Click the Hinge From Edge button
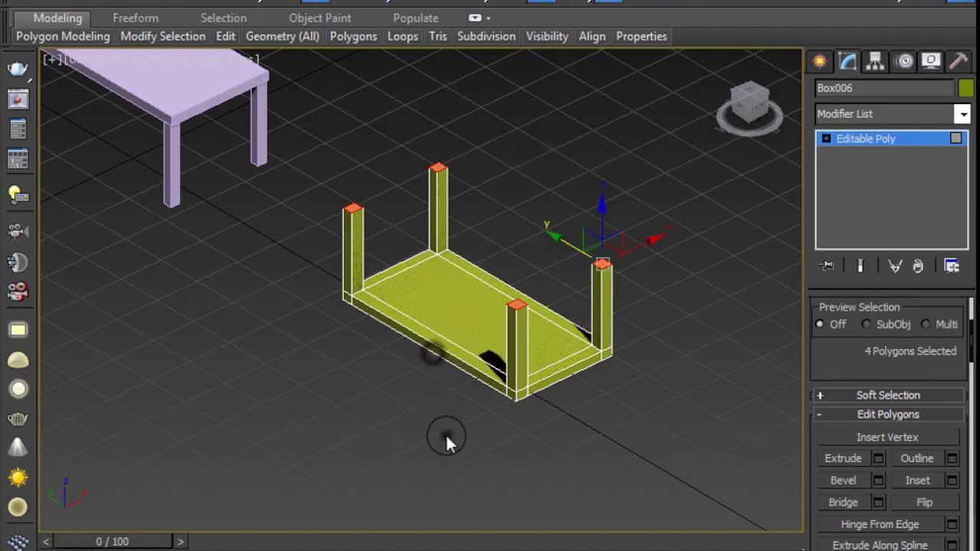 pyautogui.click(x=880, y=525)
